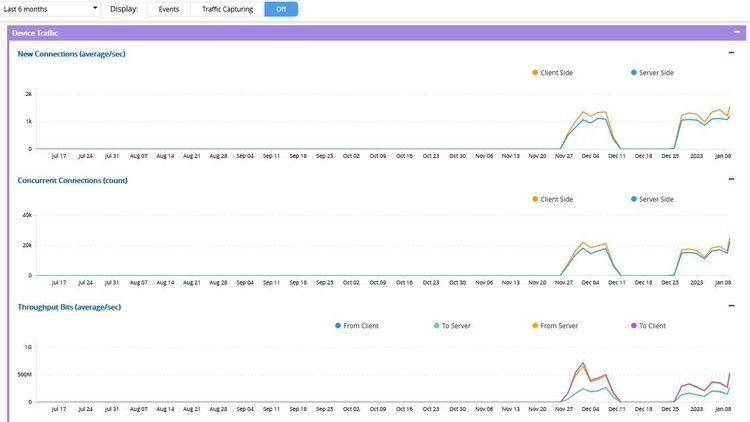Enable Traffic Capturing display mode
This screenshot has width=750, height=422.
point(227,9)
